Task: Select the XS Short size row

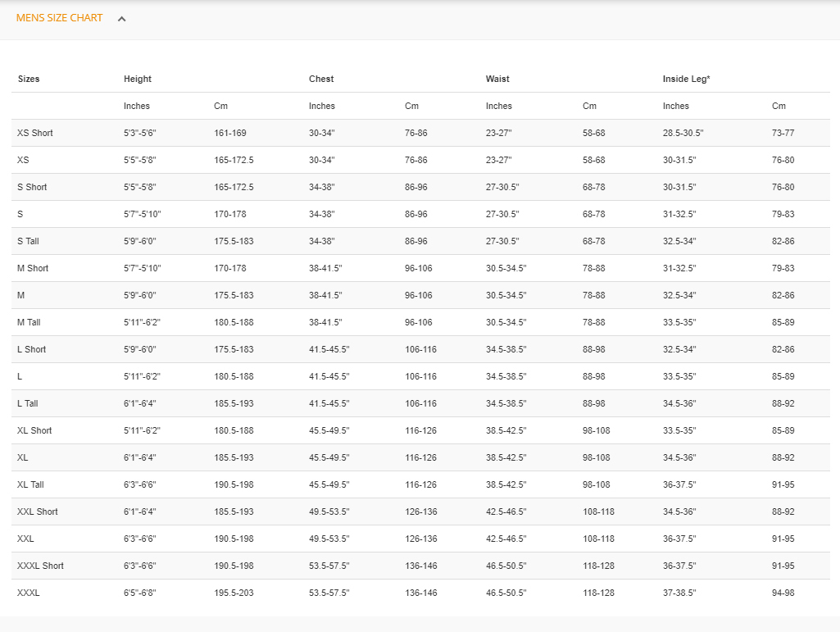Action: pyautogui.click(x=34, y=133)
